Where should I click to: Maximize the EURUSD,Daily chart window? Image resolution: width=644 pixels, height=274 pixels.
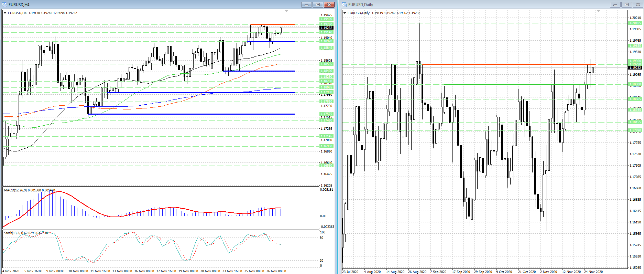[626, 4]
